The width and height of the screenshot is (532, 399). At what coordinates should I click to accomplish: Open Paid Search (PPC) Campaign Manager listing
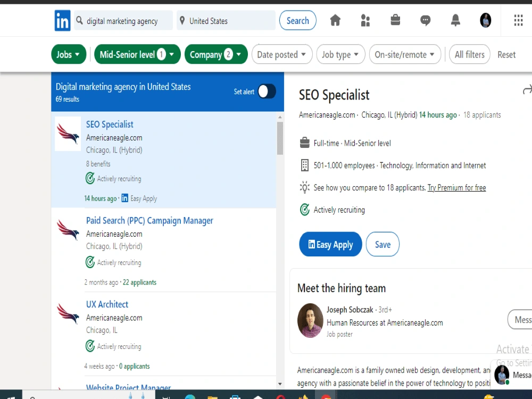click(x=149, y=221)
